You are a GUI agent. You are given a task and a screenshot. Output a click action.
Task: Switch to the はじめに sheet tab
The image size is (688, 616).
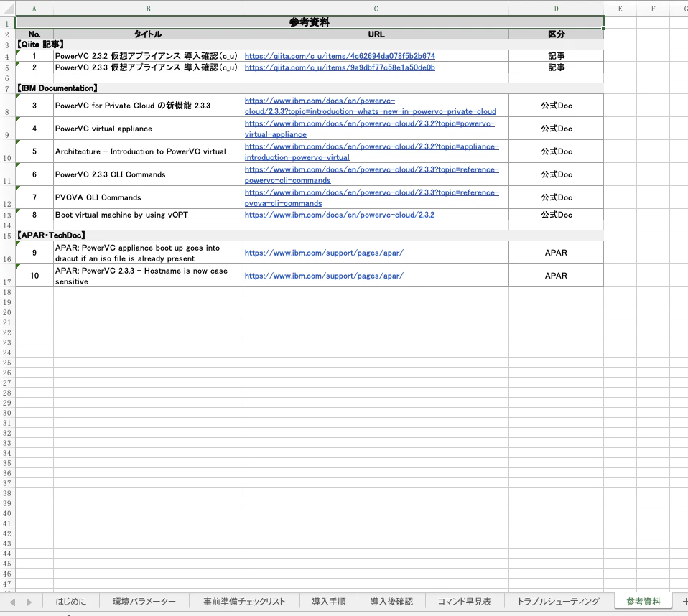click(70, 602)
